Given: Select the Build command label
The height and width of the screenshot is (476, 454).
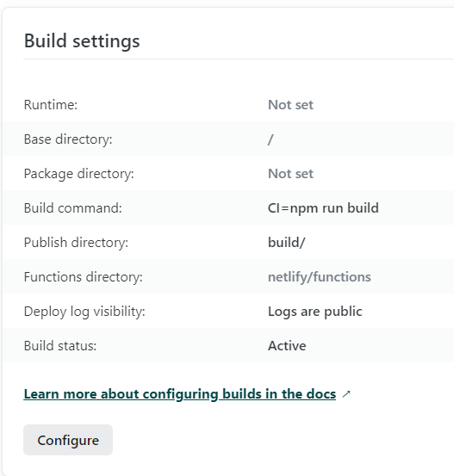Looking at the screenshot, I should 73,208.
